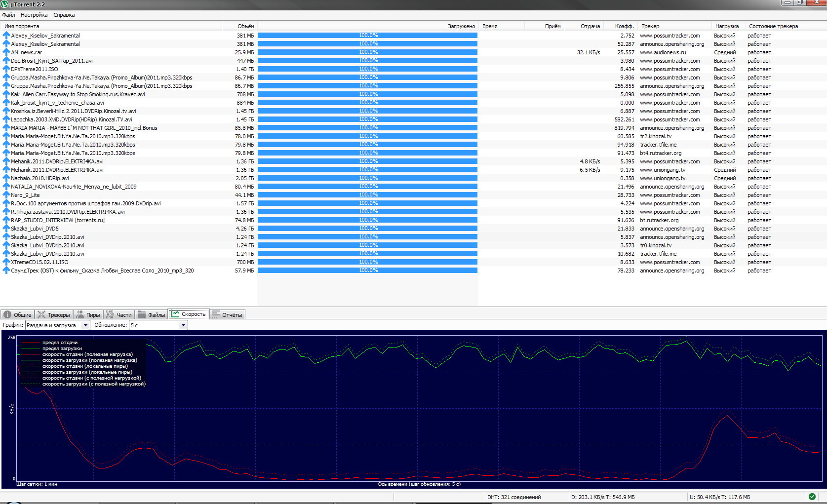Open the График dropdown 'Раздача и загрузка'
Viewport: 827px width, 504px height.
click(58, 325)
